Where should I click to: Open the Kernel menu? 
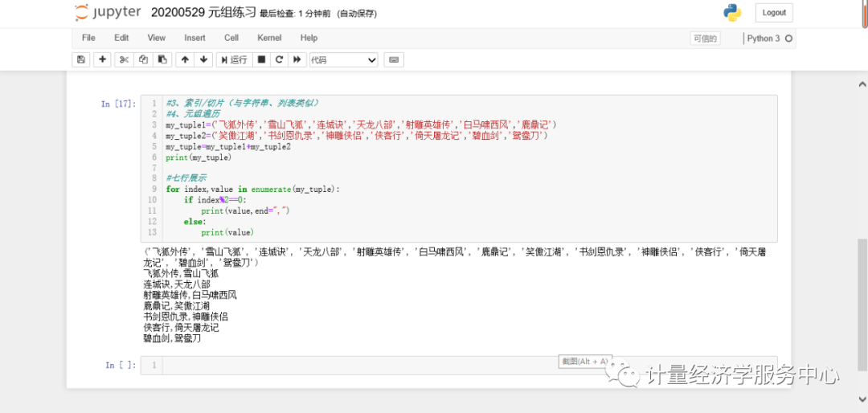[x=269, y=38]
